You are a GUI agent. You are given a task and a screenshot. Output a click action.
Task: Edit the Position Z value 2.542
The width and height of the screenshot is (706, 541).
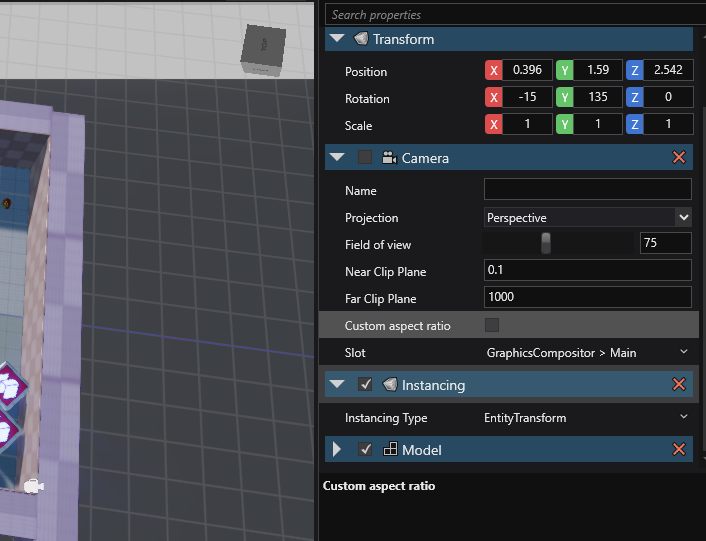tap(668, 70)
